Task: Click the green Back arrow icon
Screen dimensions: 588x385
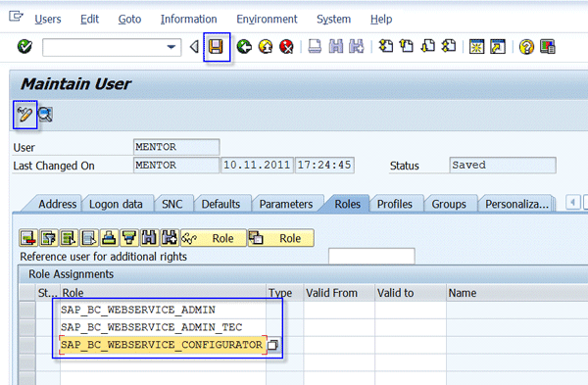Action: [244, 47]
